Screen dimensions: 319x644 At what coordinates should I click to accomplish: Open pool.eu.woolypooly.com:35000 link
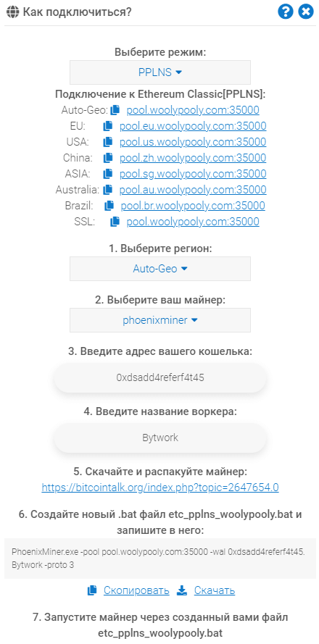tap(193, 126)
